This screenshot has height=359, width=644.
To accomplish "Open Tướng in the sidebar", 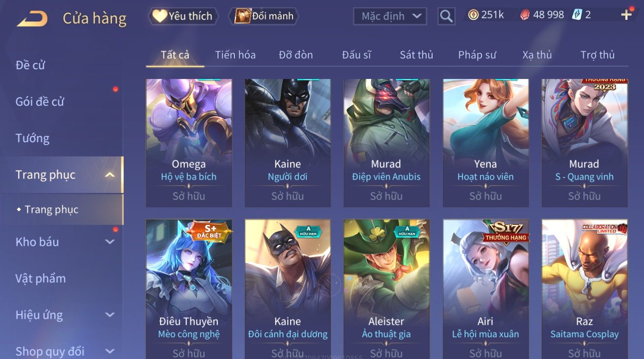I will [32, 138].
